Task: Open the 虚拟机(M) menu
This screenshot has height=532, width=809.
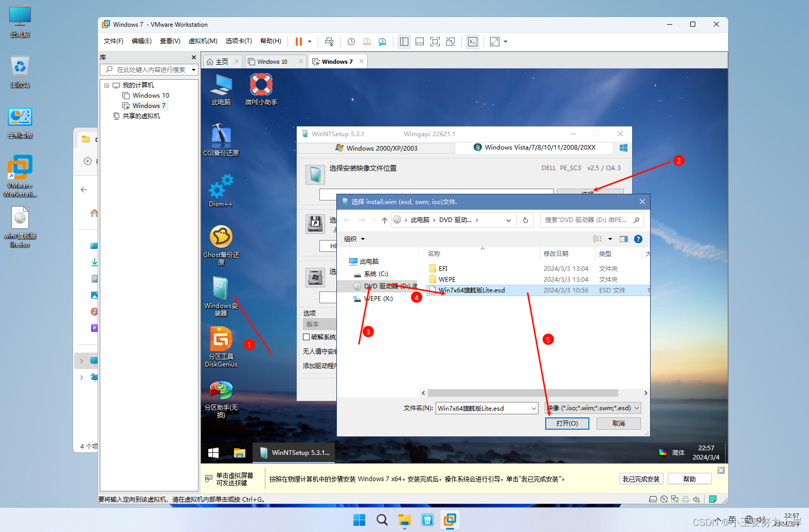Action: point(203,41)
